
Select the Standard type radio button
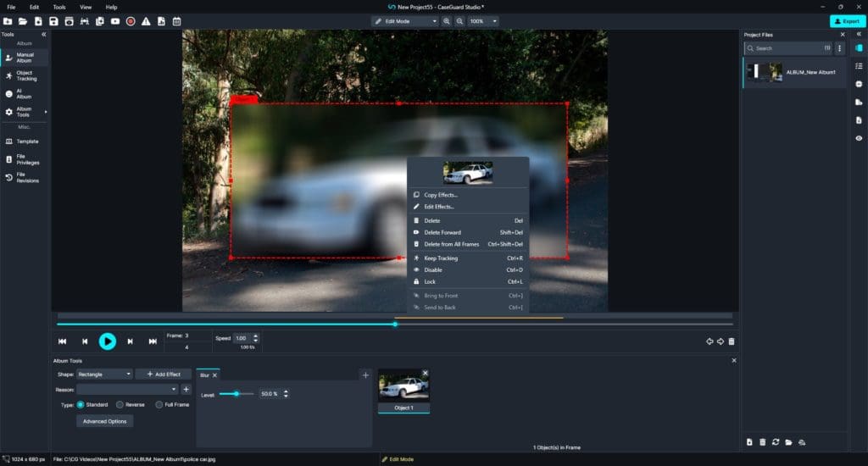point(81,404)
